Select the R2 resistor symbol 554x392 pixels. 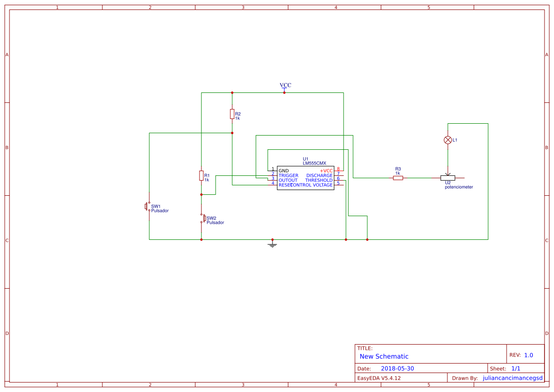(x=232, y=114)
